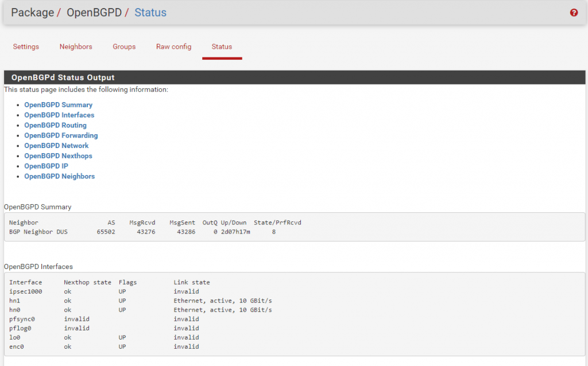Click the OpenBGPD Summary section label
The image size is (588, 366).
pos(37,207)
